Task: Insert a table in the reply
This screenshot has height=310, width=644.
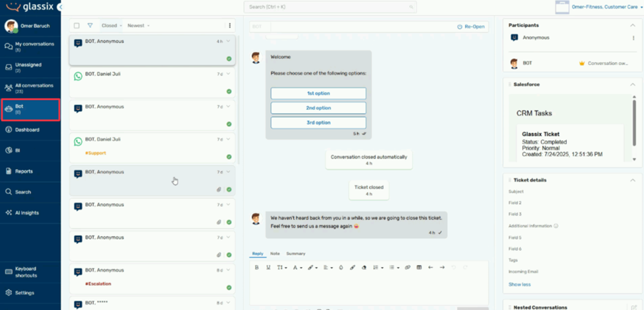Action: (419, 267)
